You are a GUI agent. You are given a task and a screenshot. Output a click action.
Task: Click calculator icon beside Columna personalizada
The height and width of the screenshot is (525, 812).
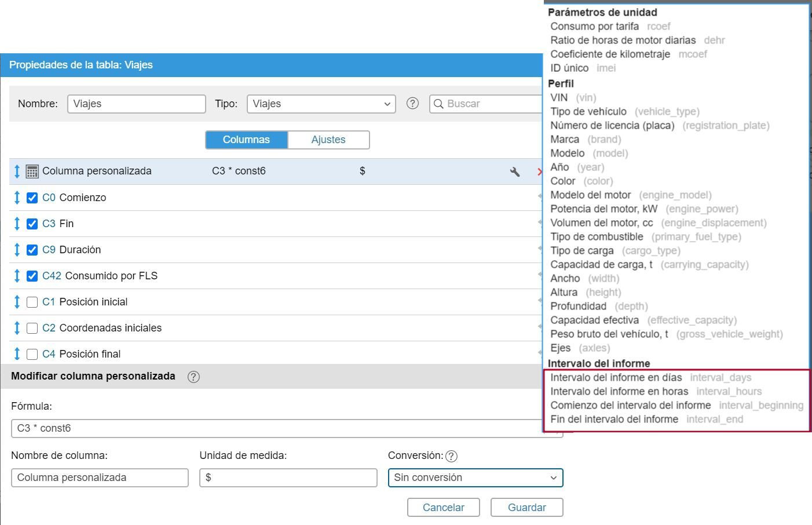32,172
